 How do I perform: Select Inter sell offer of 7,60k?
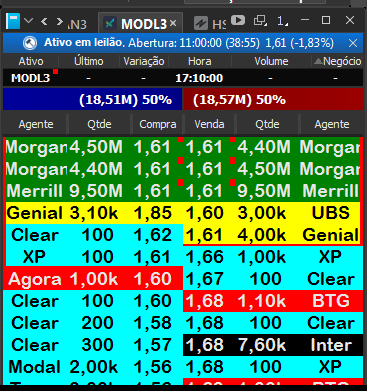coord(273,345)
